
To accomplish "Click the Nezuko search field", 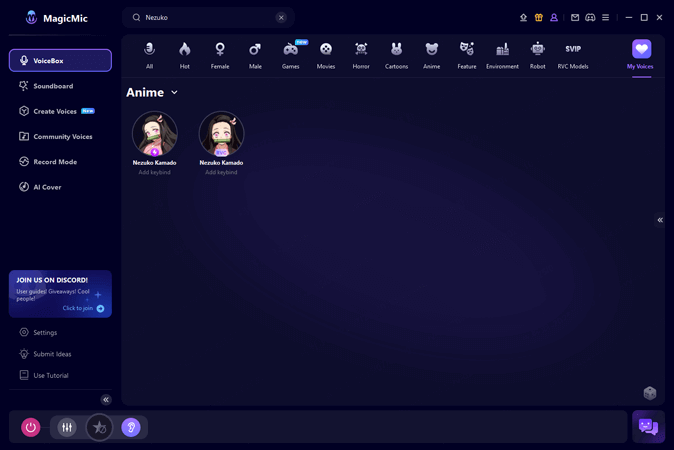I will tap(208, 18).
